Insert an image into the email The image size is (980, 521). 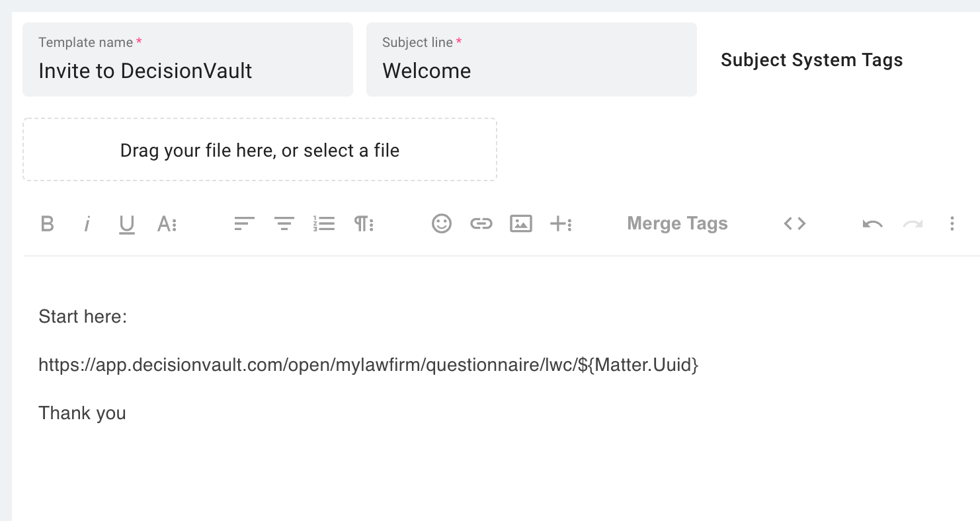tap(520, 223)
